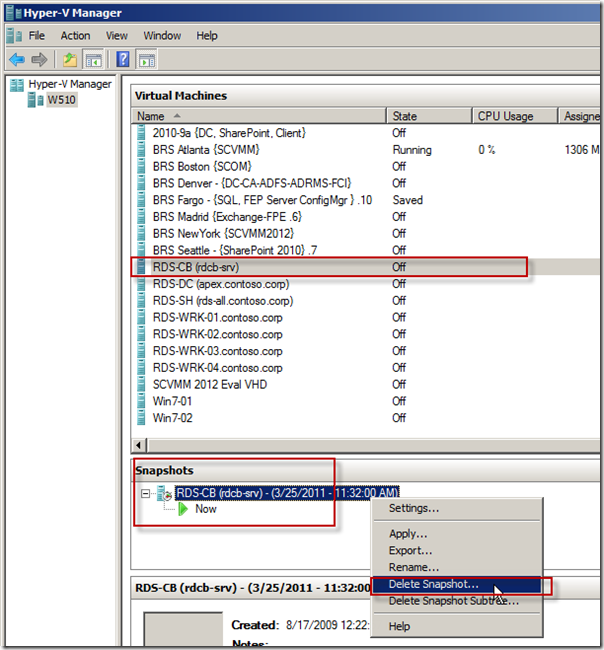
Task: Sort by the State column header
Action: [x=429, y=116]
